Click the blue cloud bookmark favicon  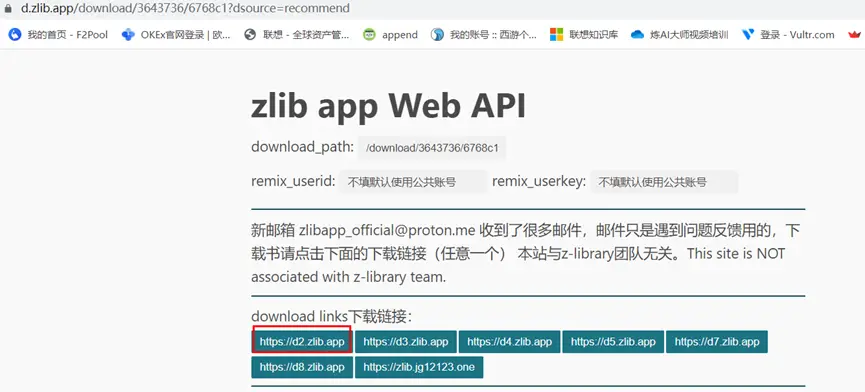tap(637, 35)
